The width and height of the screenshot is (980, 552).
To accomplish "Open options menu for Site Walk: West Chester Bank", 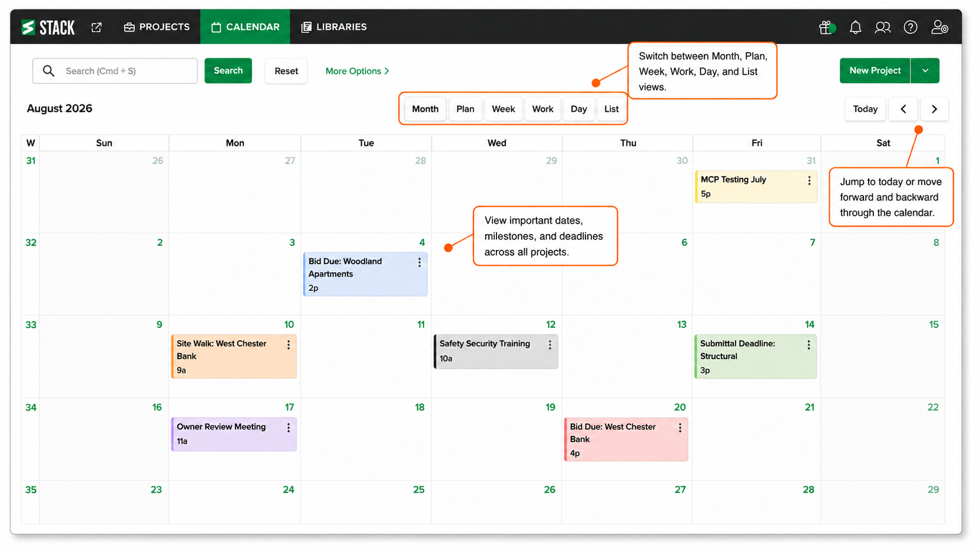I will click(x=288, y=345).
